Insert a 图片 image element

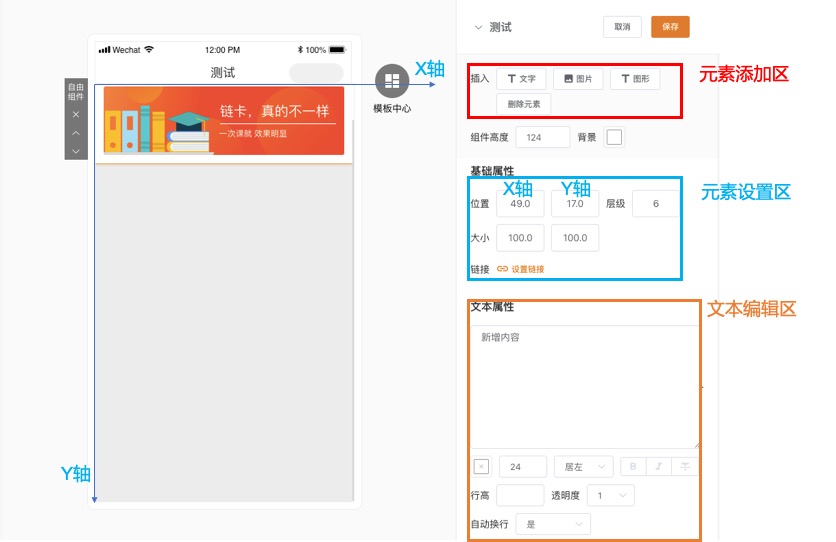coord(578,79)
